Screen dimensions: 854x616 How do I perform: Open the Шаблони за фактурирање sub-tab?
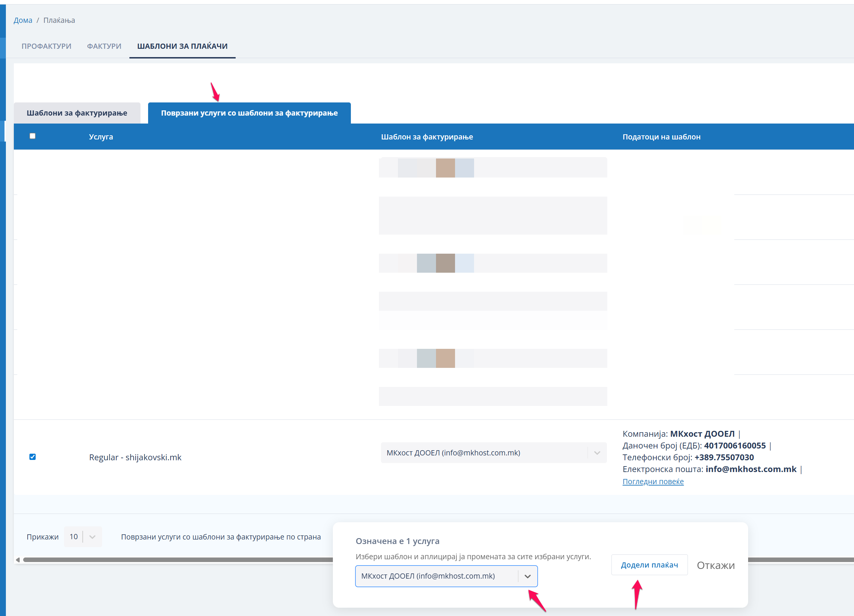coord(77,113)
